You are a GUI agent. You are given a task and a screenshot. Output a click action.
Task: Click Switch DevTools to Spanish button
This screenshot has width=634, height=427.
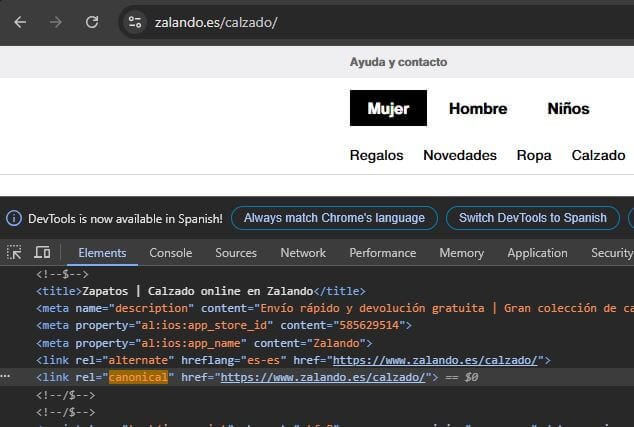[533, 218]
